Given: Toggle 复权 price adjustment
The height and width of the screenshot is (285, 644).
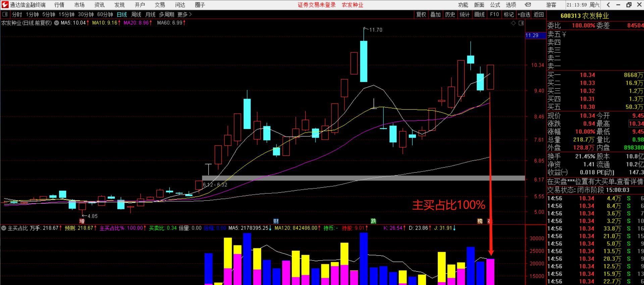Looking at the screenshot, I should (x=421, y=14).
